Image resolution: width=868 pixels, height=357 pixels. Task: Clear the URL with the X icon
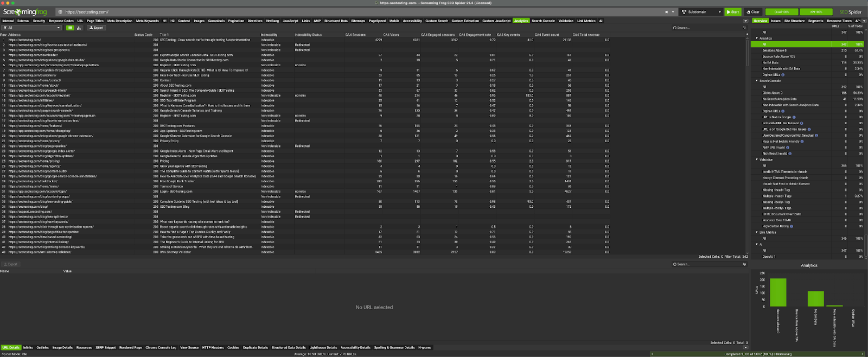[667, 12]
